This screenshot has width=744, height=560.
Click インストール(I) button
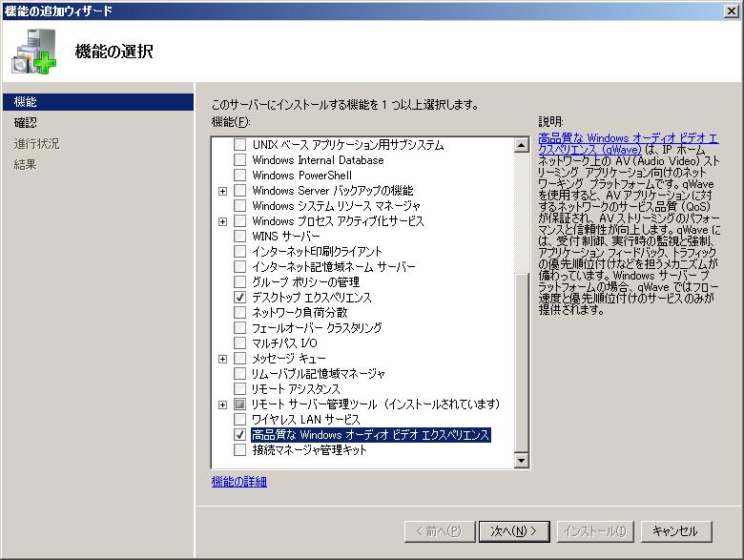[x=595, y=531]
